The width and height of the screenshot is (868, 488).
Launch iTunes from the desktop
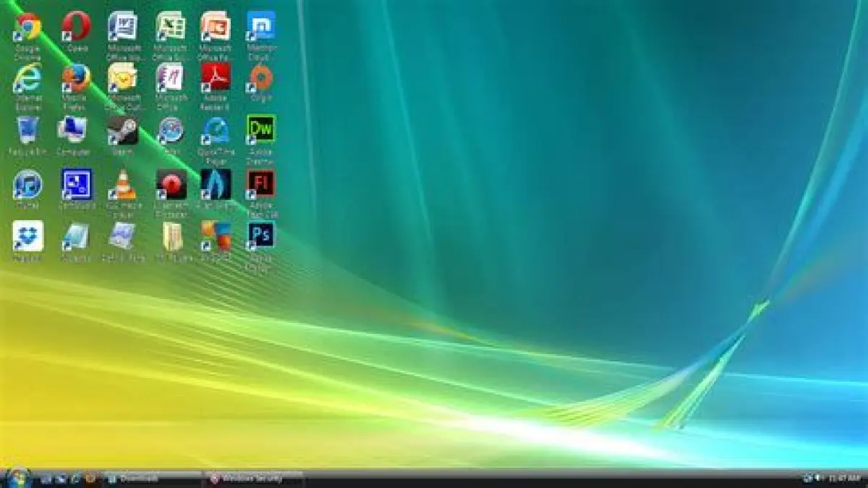pos(28,185)
